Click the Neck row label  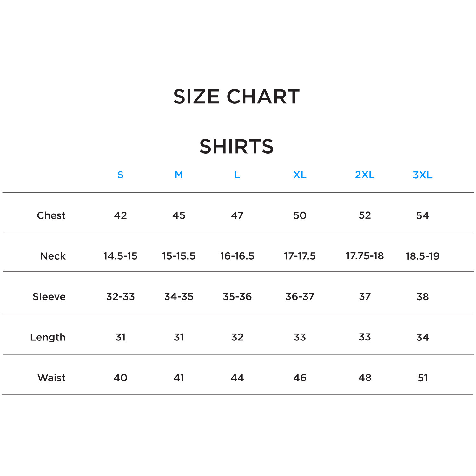53,256
